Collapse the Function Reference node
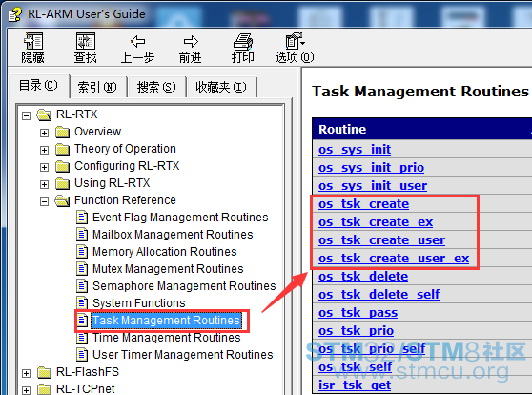The width and height of the screenshot is (532, 395). pyautogui.click(x=44, y=201)
